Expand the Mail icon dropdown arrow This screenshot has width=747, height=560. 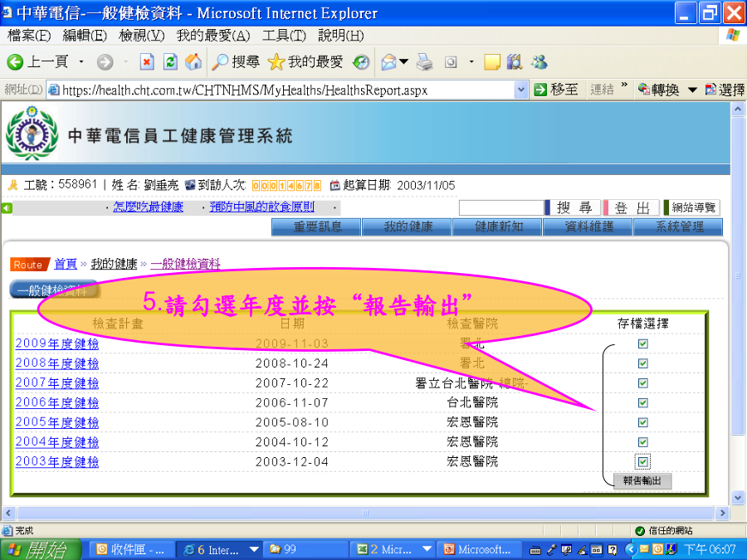[404, 62]
